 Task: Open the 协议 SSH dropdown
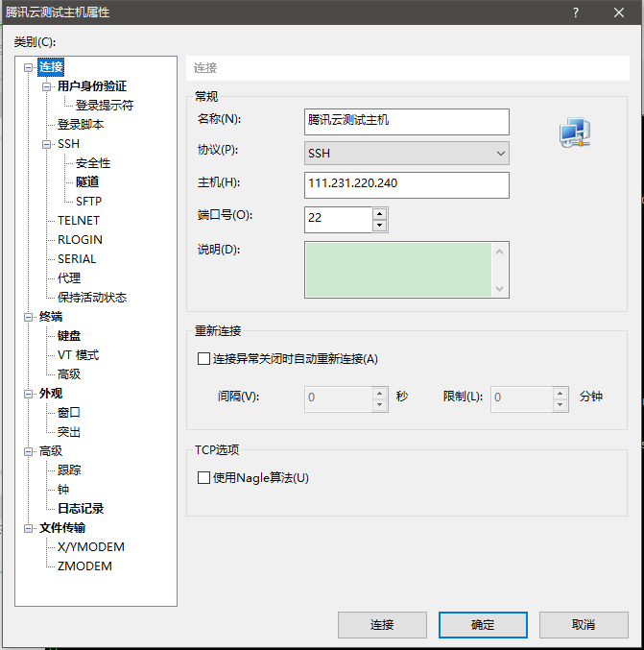coord(407,154)
